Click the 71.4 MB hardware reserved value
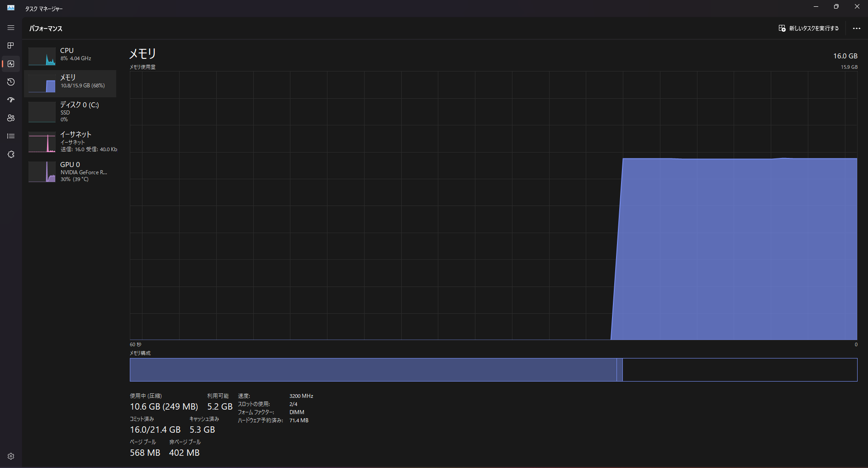The image size is (868, 468). coord(299,420)
